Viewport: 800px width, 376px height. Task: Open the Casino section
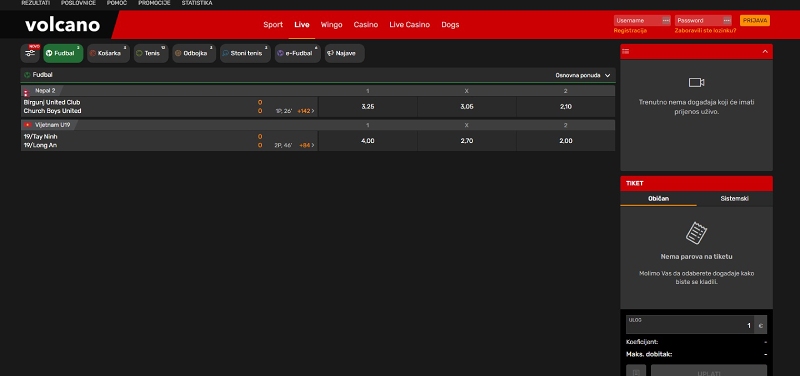tap(366, 24)
